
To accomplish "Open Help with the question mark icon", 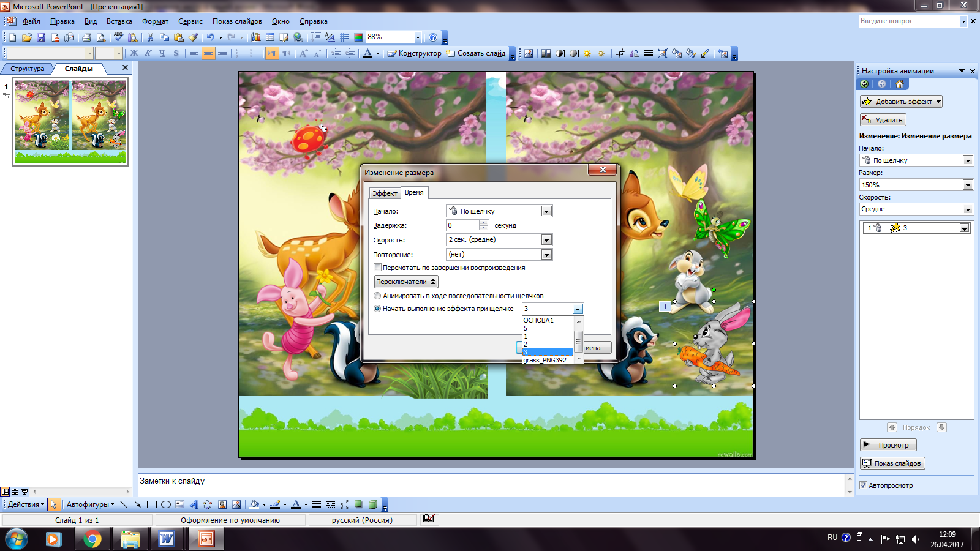I will coord(433,37).
